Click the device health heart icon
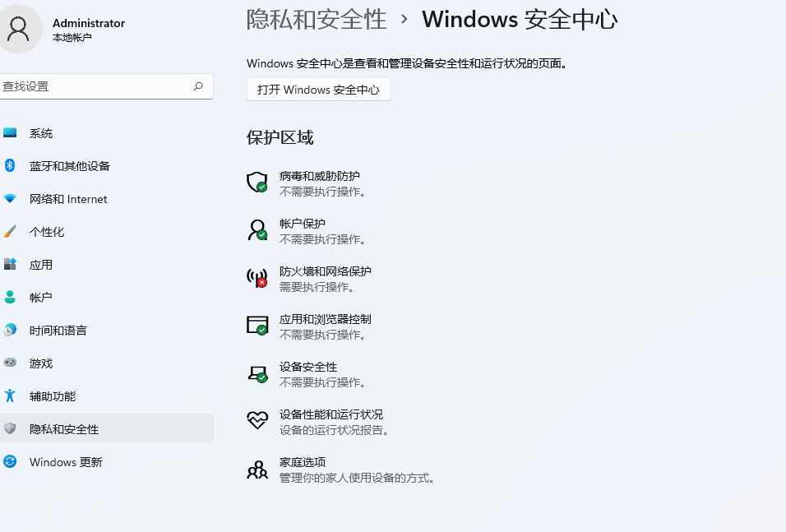The height and width of the screenshot is (532, 786). click(257, 420)
